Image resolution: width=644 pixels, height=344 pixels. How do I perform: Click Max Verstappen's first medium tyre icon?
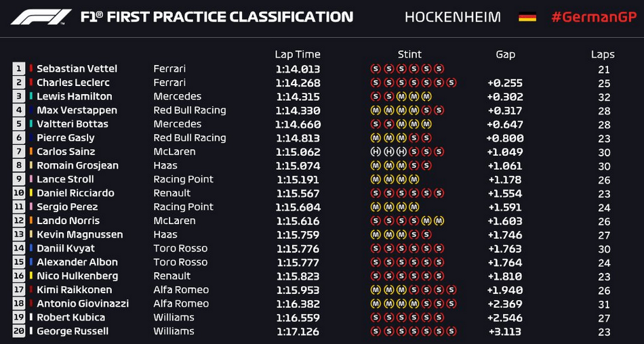pyautogui.click(x=375, y=110)
